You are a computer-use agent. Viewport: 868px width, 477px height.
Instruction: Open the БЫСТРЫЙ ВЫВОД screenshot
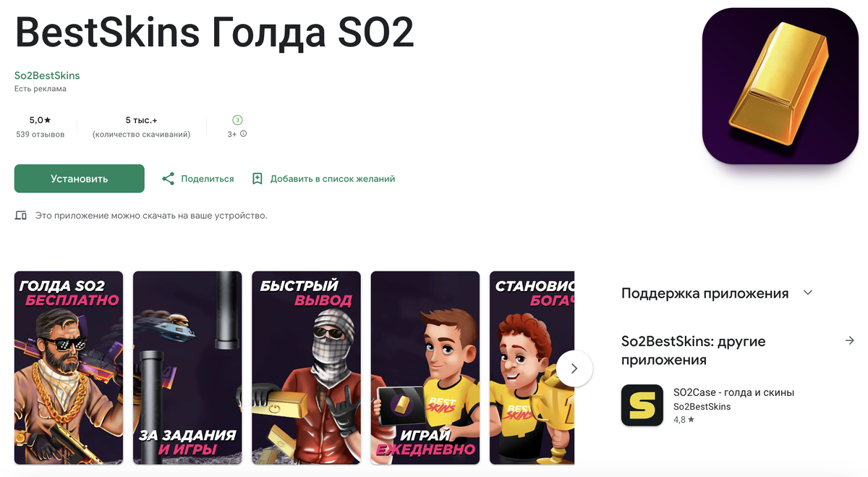pyautogui.click(x=306, y=368)
